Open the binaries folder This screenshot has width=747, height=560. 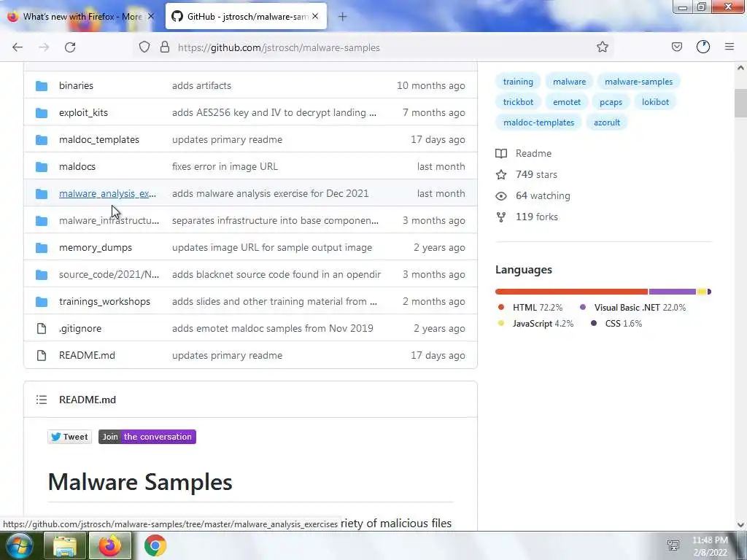click(x=76, y=86)
